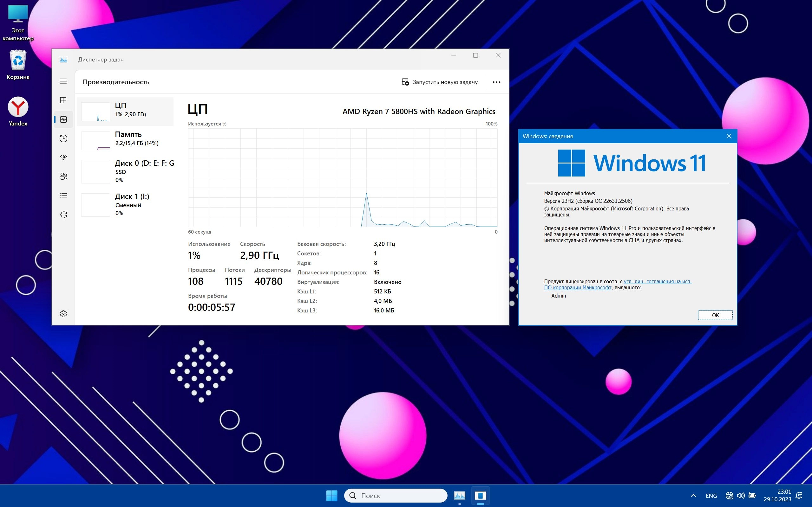This screenshot has width=812, height=507.
Task: Open Task Manager settings gear
Action: click(63, 313)
